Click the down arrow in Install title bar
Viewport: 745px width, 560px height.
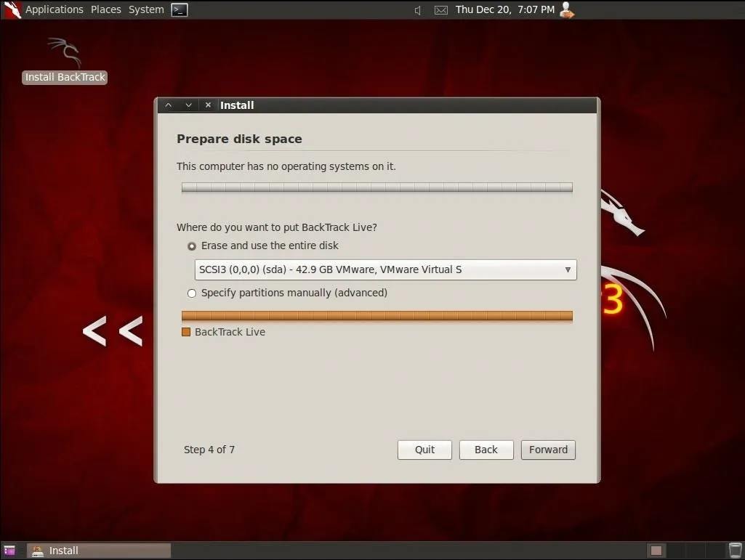pyautogui.click(x=189, y=105)
